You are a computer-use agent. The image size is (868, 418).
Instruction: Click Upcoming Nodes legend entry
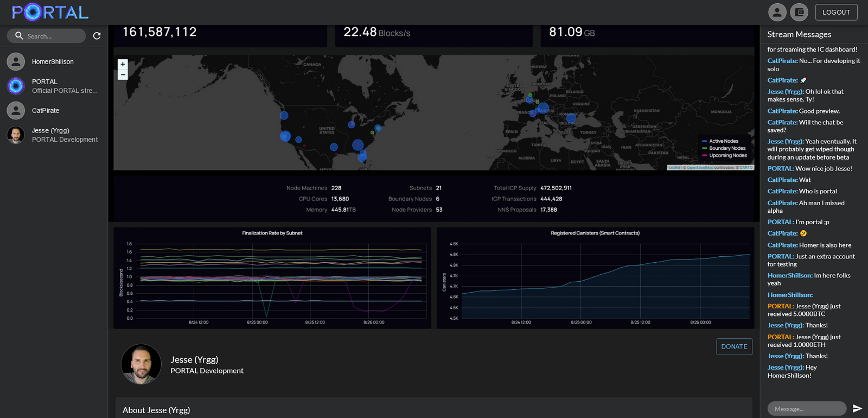click(x=724, y=155)
